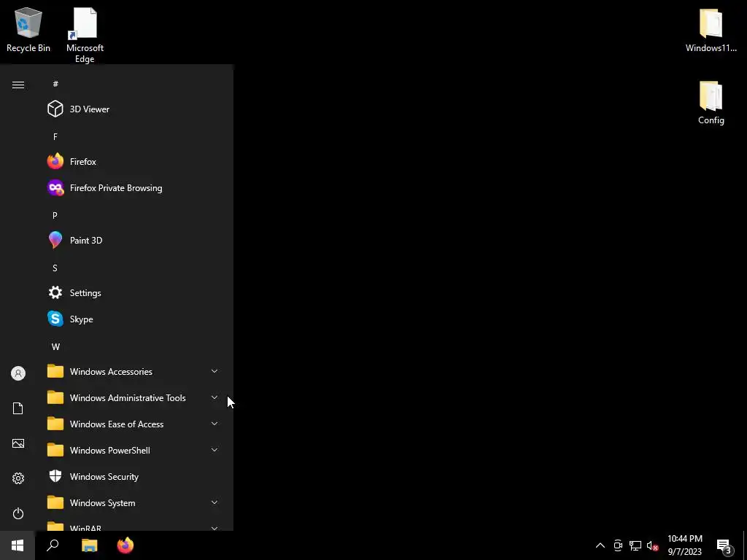Open Settings in the app list
Viewport: 747px width, 560px height.
133,293
